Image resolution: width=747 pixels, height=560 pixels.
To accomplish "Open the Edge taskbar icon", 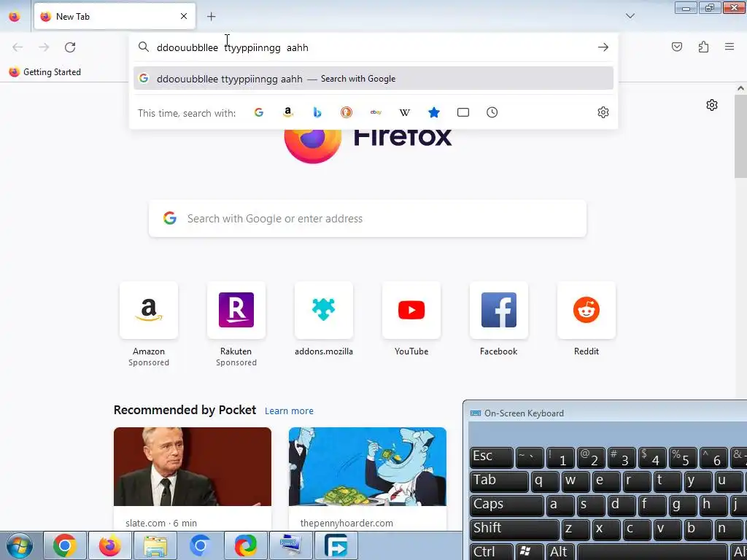I will (x=246, y=545).
